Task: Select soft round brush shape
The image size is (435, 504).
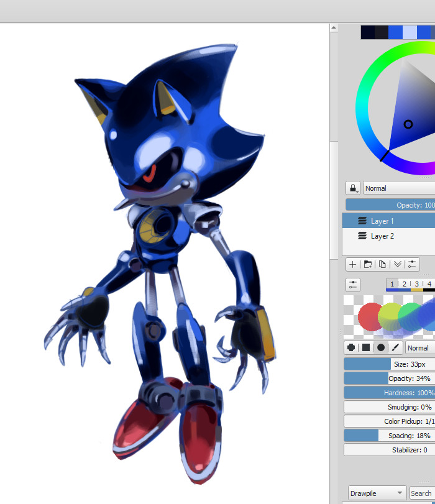Action: [x=381, y=347]
